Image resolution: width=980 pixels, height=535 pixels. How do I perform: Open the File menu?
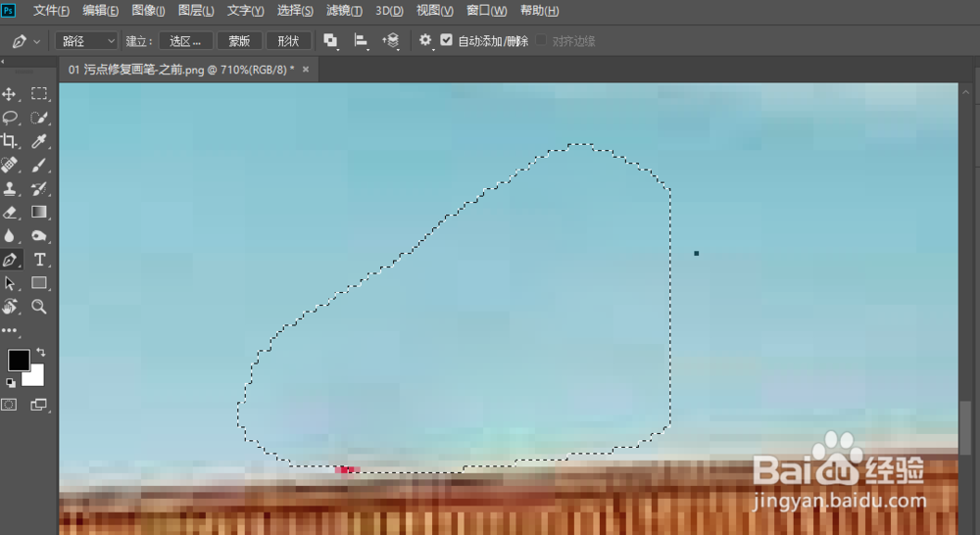point(51,11)
